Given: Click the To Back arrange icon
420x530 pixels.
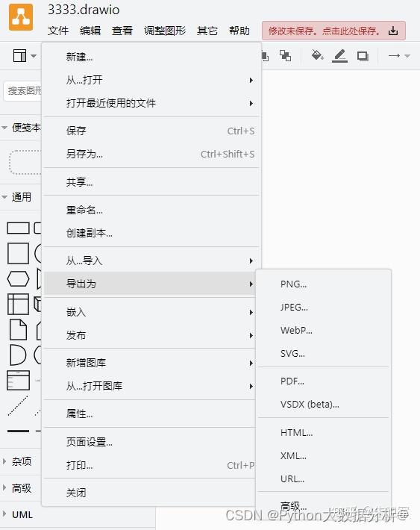Looking at the screenshot, I should tap(285, 56).
